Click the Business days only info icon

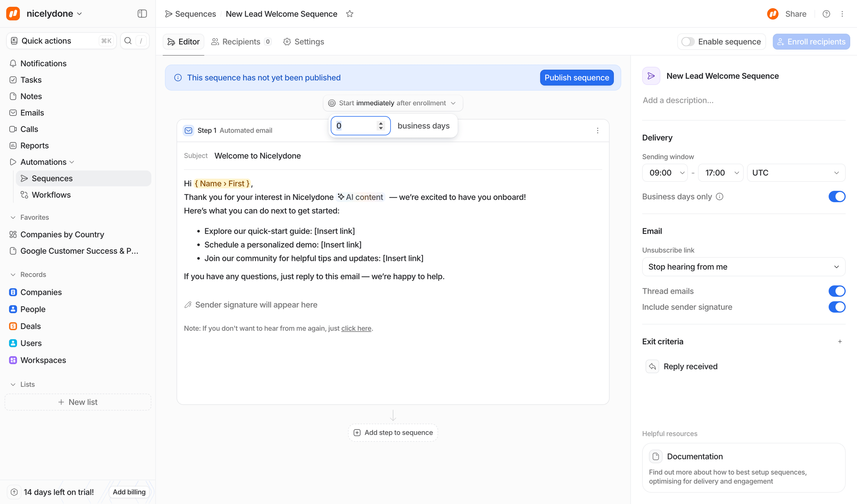coord(720,197)
